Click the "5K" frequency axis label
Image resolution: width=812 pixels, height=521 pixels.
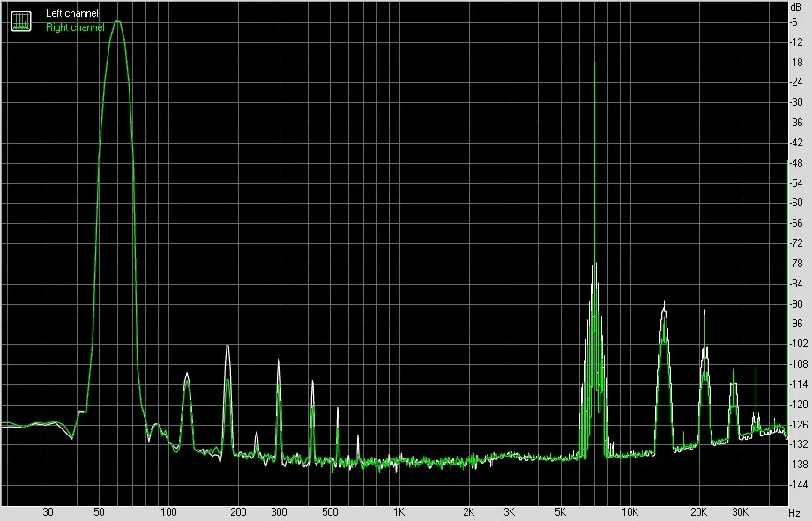click(x=561, y=512)
